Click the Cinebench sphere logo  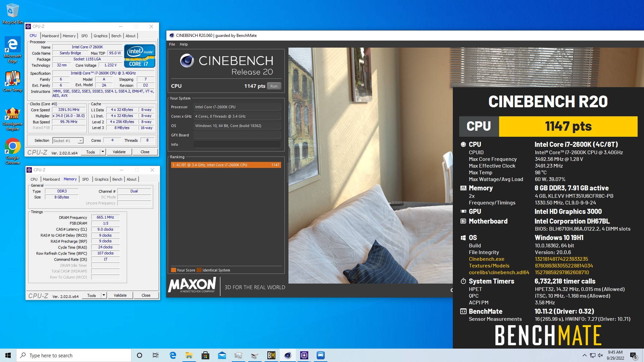187,61
